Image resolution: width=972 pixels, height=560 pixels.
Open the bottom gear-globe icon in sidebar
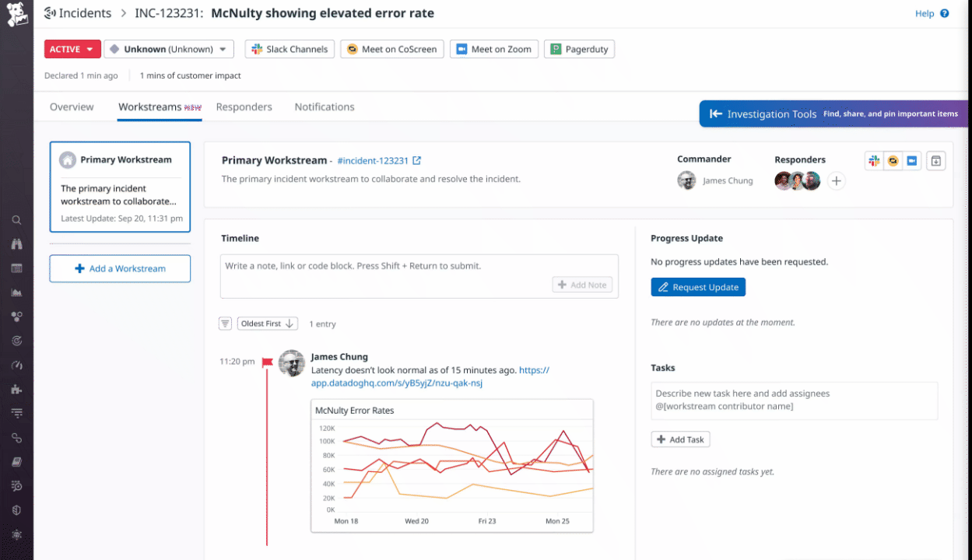(16, 535)
